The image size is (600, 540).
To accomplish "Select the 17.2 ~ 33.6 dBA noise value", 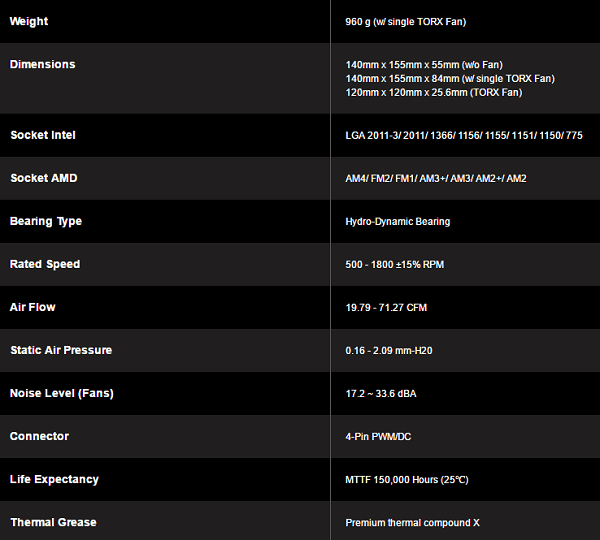I will point(380,393).
